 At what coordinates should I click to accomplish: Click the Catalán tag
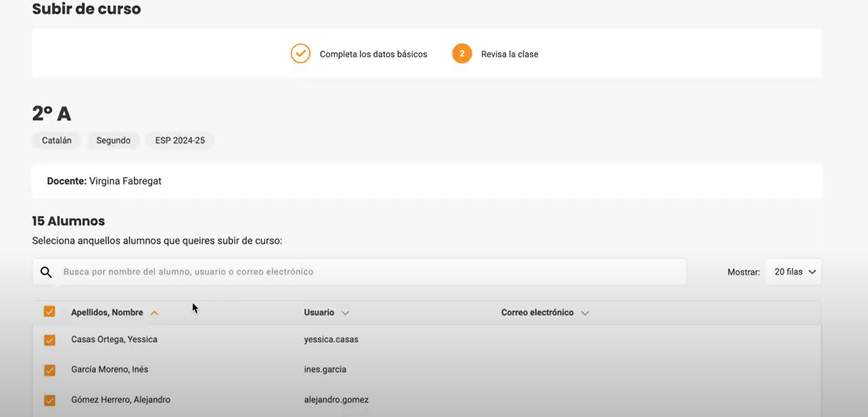pos(57,141)
